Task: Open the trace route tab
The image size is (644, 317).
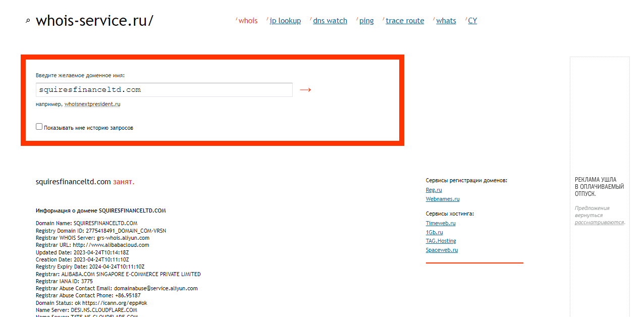Action: 405,21
